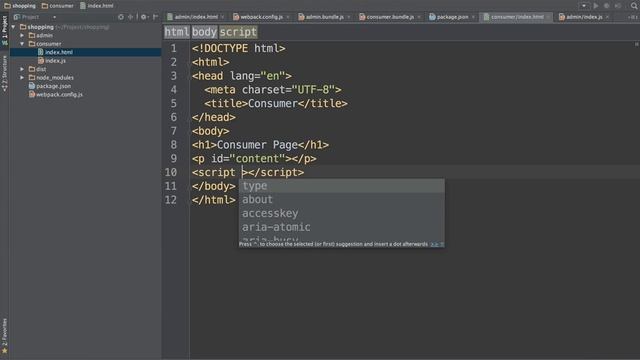Image resolution: width=640 pixels, height=360 pixels.
Task: Click line number 3 in gutter
Action: point(173,76)
